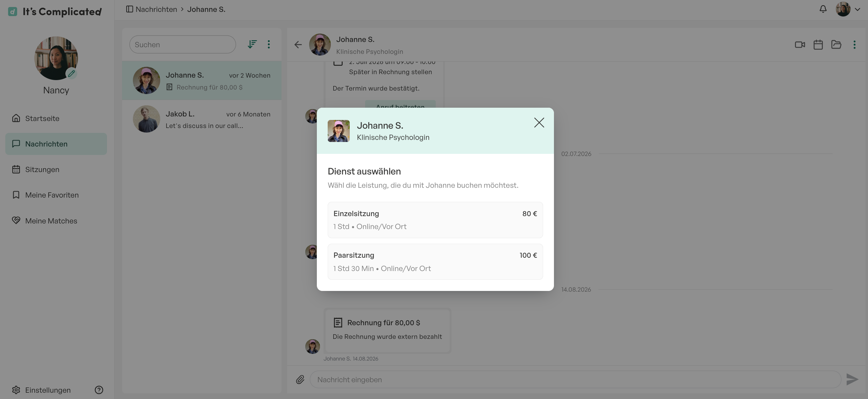
Task: Click the sender avatar beside the invoice message
Action: (313, 346)
